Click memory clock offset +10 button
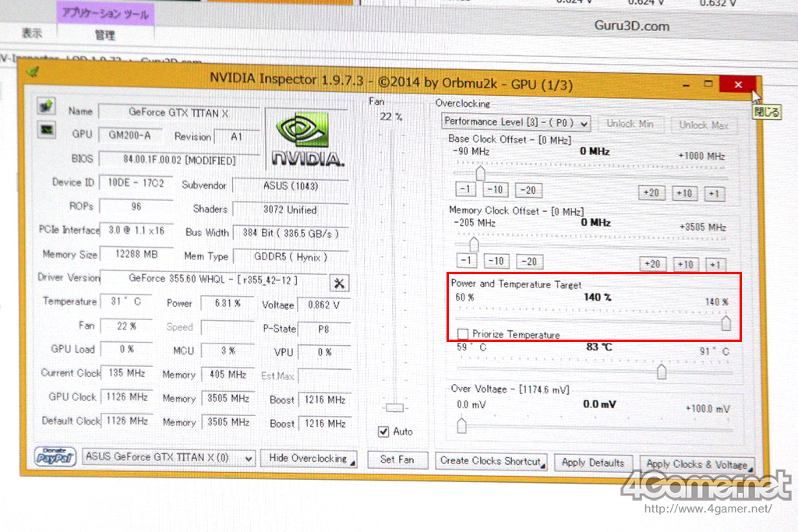Viewport: 798px width, 532px height. pos(686,265)
